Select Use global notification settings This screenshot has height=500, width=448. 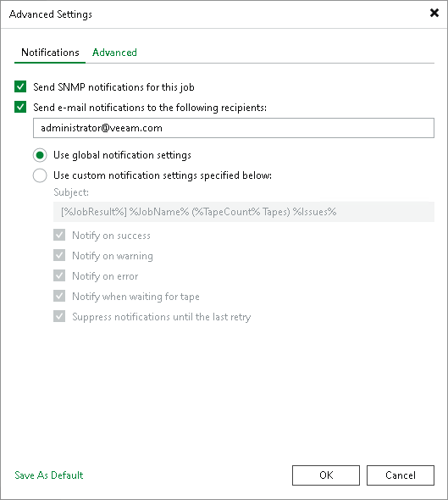click(40, 155)
